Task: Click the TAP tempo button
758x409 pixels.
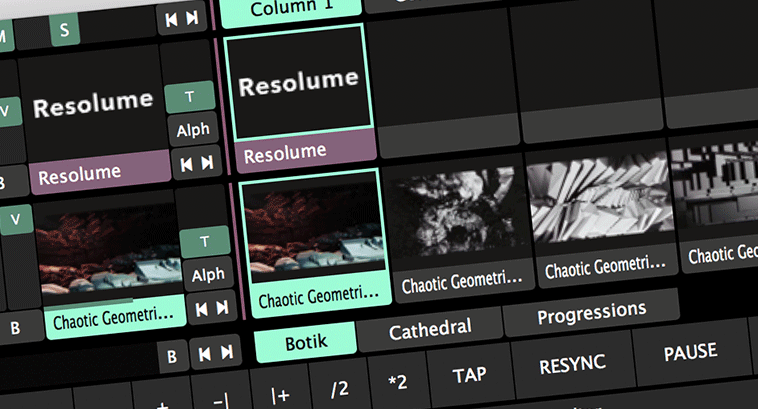Action: [469, 375]
